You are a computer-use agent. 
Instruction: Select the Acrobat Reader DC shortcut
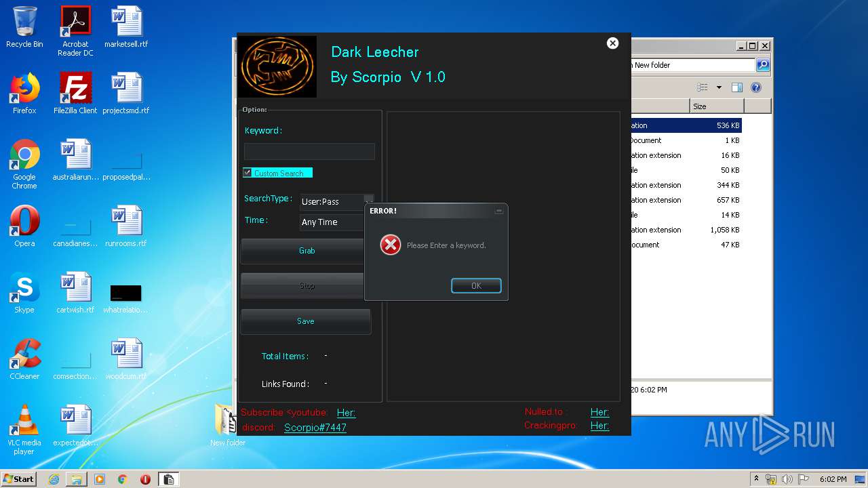[75, 31]
